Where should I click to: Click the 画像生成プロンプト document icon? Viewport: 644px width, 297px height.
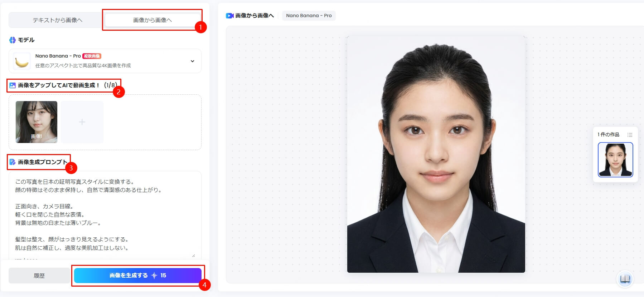[13, 162]
